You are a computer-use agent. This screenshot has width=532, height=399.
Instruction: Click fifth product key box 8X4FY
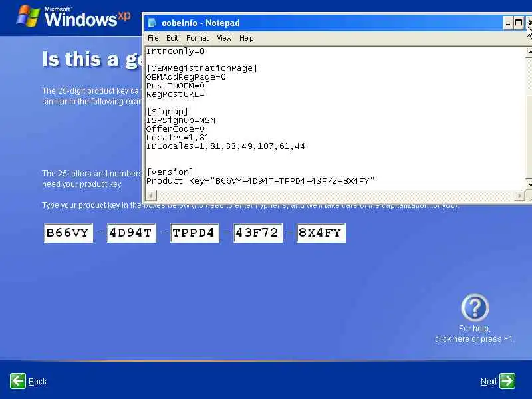click(321, 233)
